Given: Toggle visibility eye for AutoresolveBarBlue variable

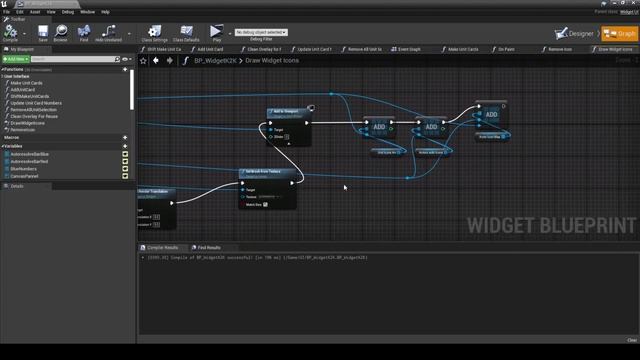Looking at the screenshot, I should 125,154.
